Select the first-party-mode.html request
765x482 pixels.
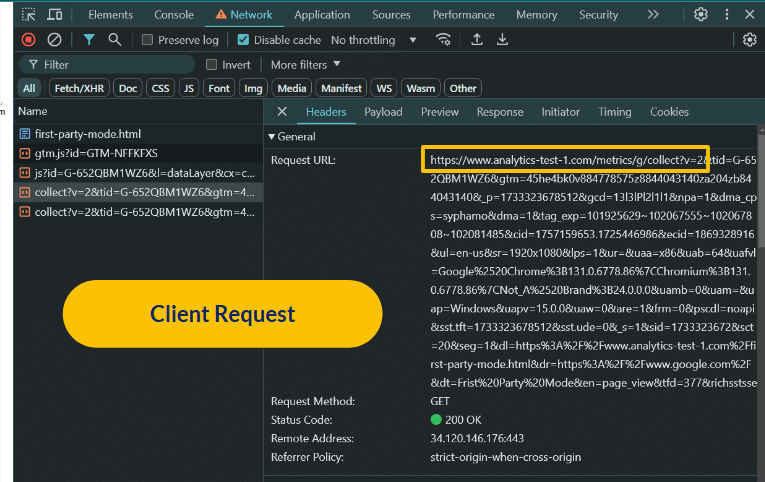pyautogui.click(x=87, y=134)
